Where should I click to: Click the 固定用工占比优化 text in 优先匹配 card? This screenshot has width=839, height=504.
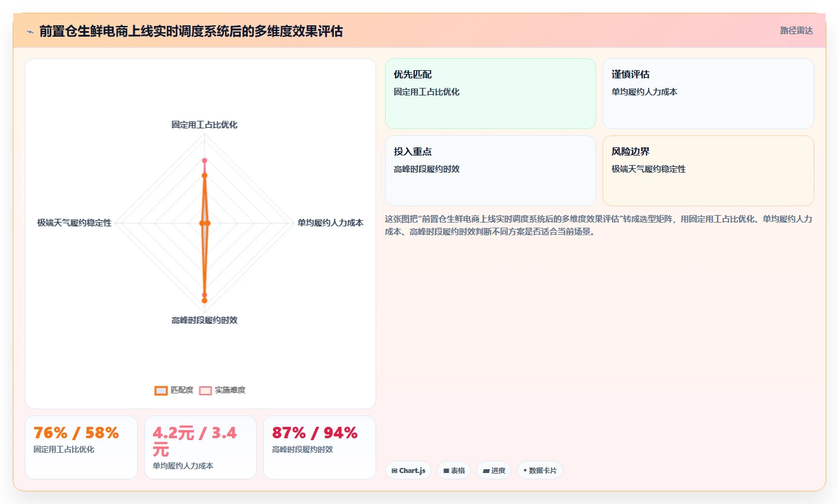tap(427, 92)
